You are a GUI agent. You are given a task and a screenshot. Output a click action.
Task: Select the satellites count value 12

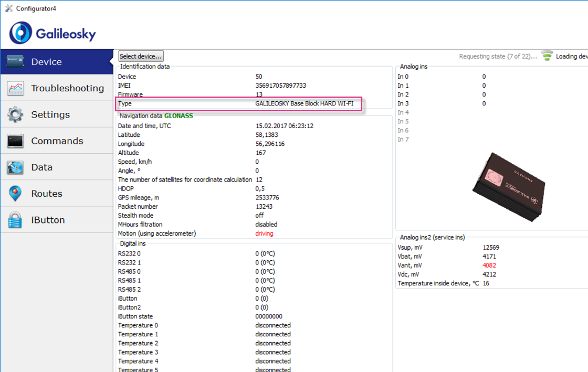[259, 179]
